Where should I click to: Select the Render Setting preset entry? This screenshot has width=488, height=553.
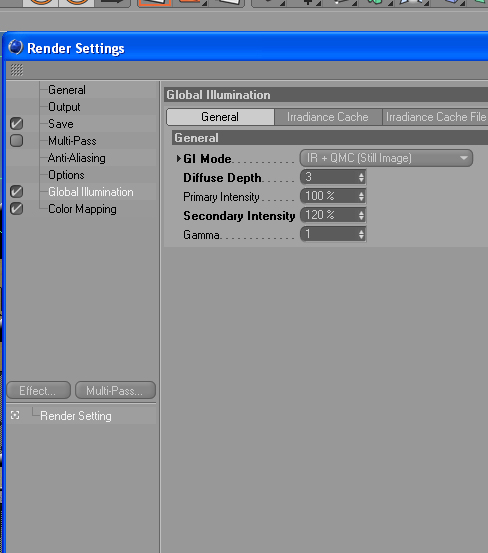tap(76, 416)
